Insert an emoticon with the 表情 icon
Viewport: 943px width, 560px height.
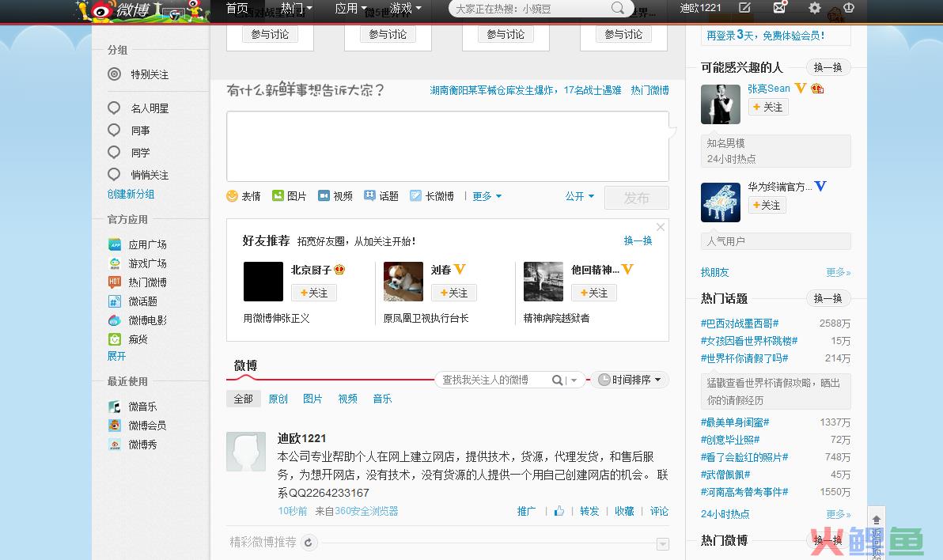[x=232, y=196]
